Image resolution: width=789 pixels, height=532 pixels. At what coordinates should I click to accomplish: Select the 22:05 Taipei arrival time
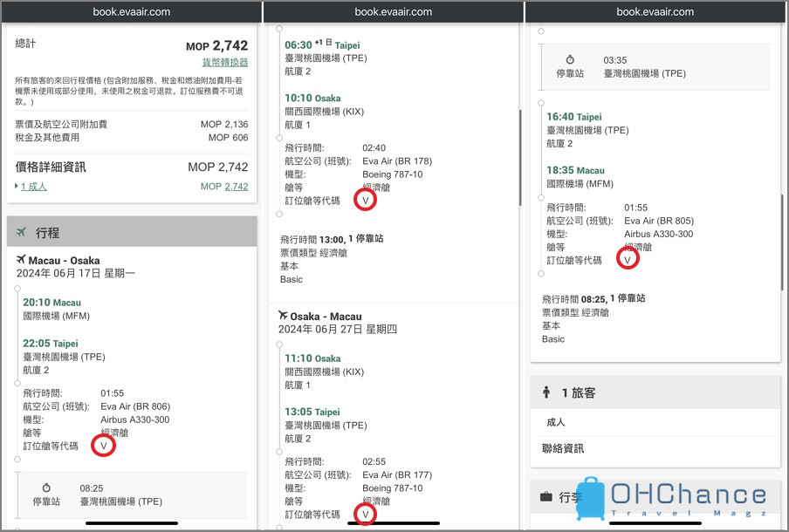point(51,343)
